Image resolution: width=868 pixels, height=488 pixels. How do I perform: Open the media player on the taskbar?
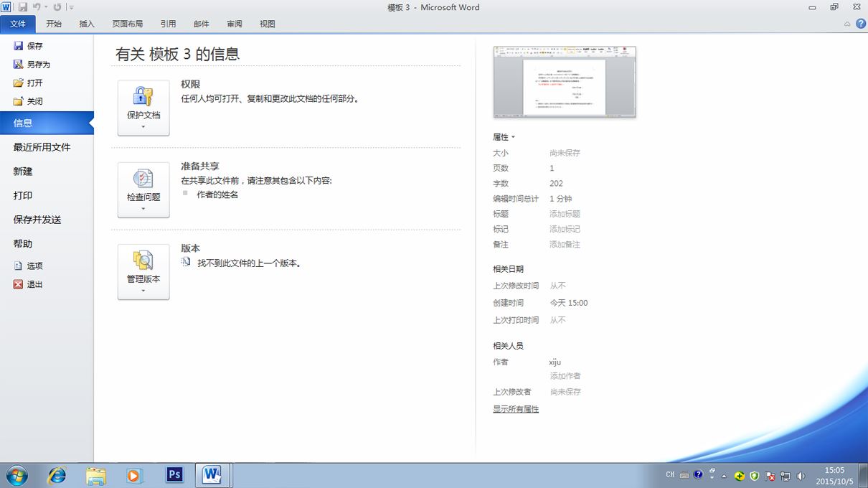point(134,475)
